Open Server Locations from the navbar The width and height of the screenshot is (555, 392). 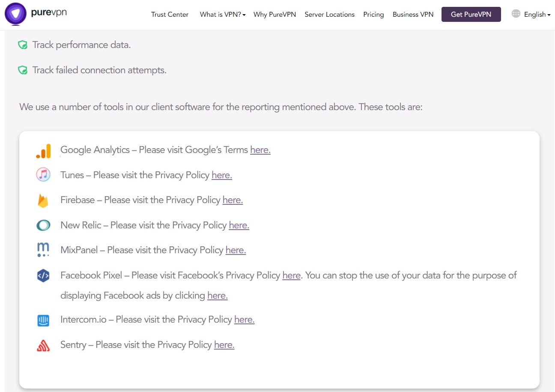(329, 15)
